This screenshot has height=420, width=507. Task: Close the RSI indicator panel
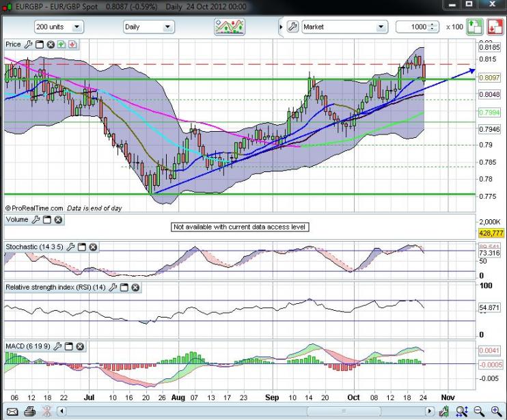click(x=135, y=288)
